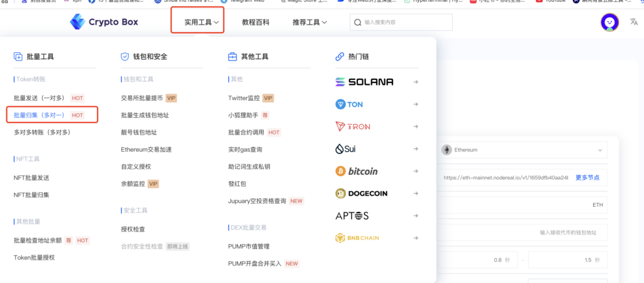644x283 pixels.
Task: Open the Sui chain logo
Action: click(x=345, y=148)
